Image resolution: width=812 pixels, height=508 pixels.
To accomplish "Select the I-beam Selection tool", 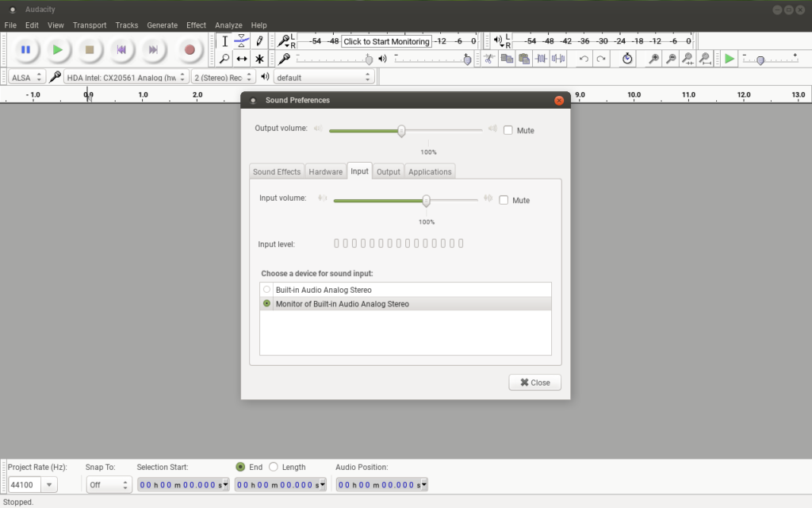I will click(224, 41).
